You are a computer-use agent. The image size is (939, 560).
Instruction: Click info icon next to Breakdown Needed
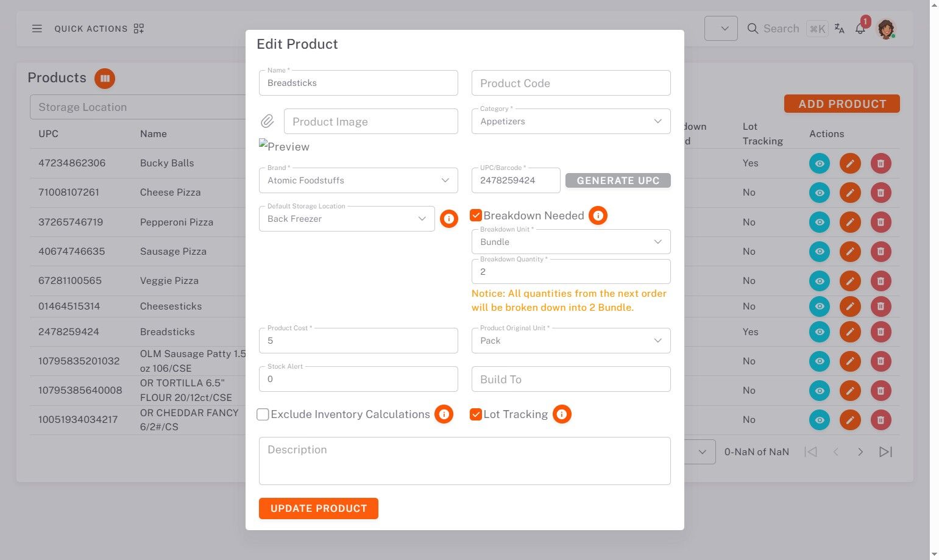598,216
